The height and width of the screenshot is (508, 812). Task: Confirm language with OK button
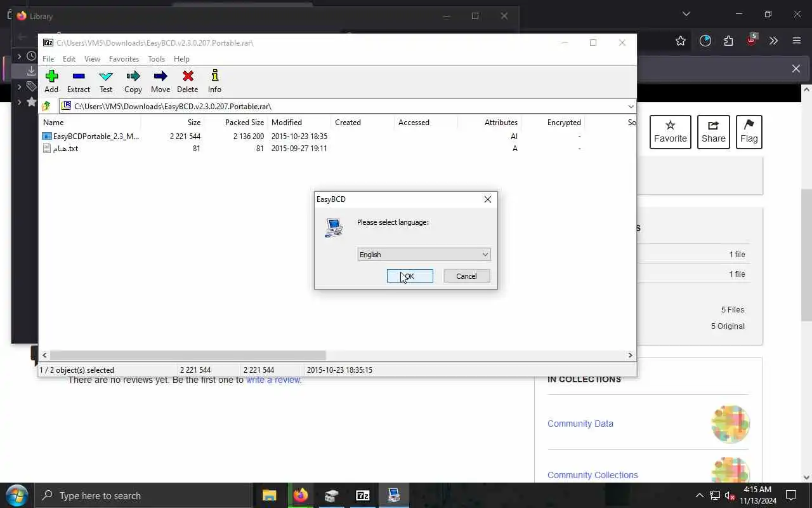(x=410, y=276)
